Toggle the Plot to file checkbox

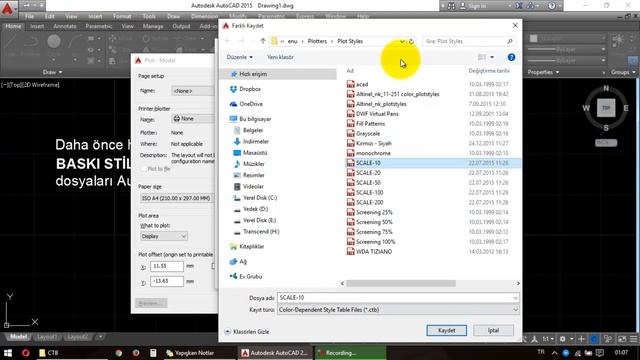coord(144,169)
